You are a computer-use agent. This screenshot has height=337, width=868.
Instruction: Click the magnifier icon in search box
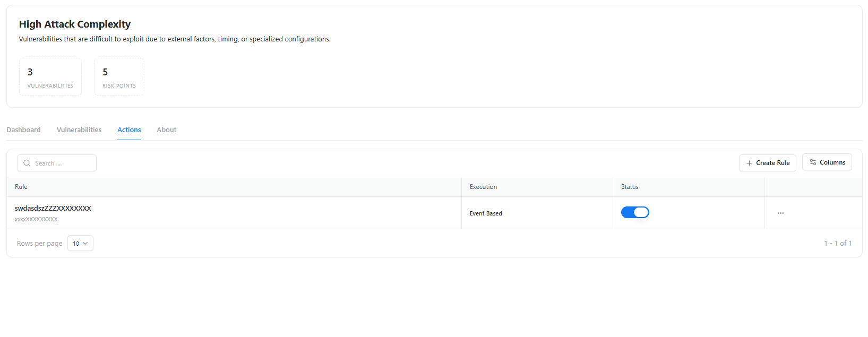coord(27,163)
